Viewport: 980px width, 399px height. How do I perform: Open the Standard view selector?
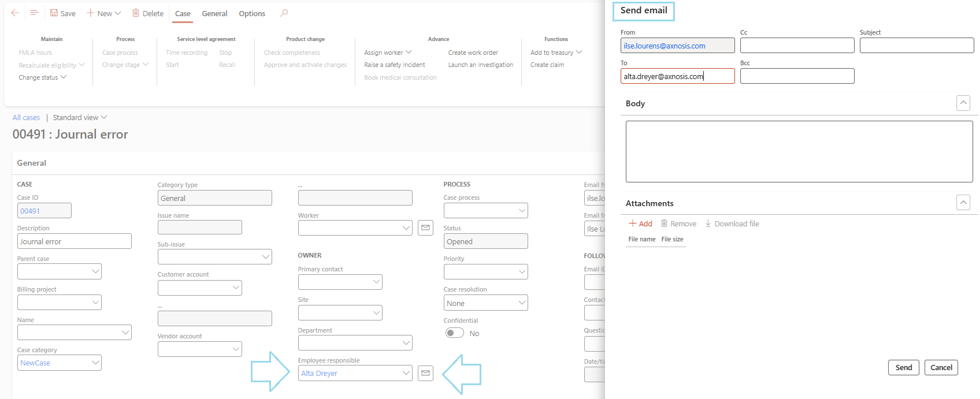80,117
